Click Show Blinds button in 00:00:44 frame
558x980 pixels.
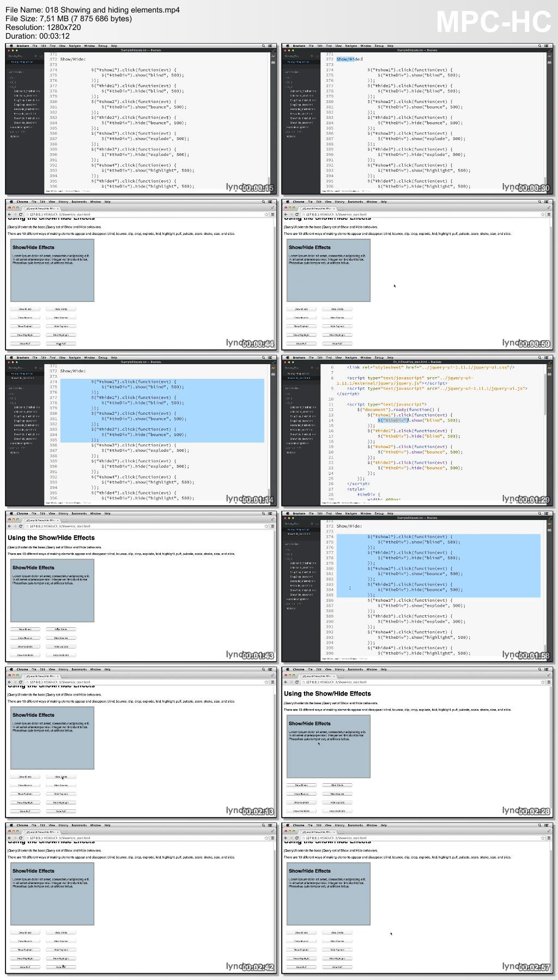click(25, 309)
